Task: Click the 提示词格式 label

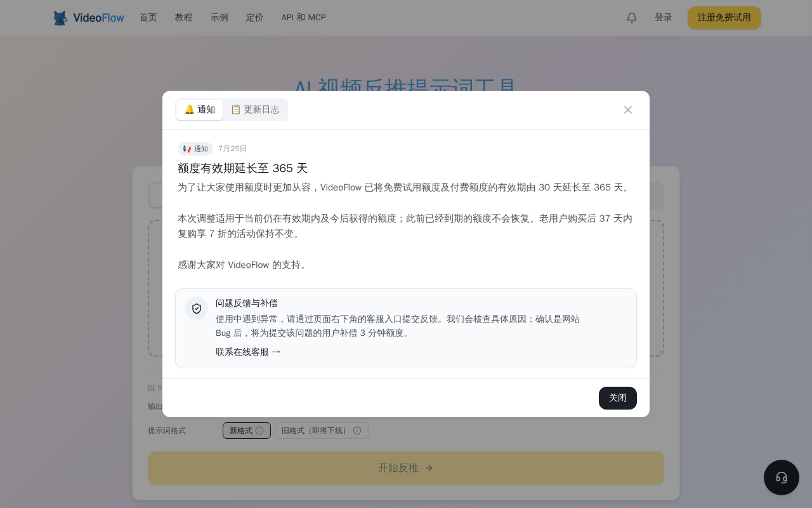Action: tap(167, 431)
